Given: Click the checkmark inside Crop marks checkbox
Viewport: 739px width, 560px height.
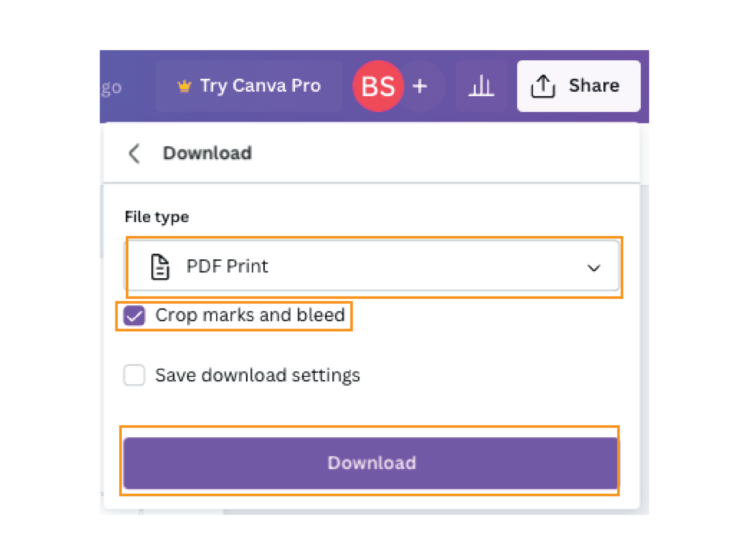Looking at the screenshot, I should (135, 316).
